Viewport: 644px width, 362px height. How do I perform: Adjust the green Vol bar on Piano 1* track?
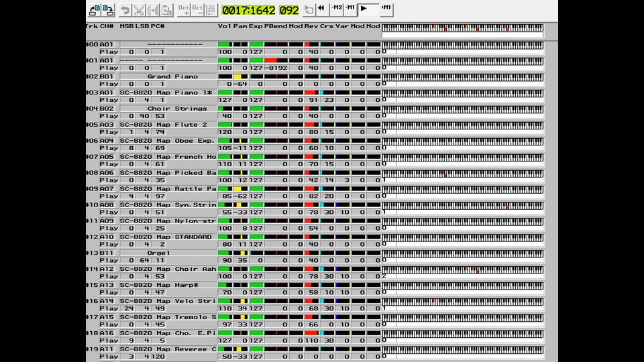(x=225, y=93)
